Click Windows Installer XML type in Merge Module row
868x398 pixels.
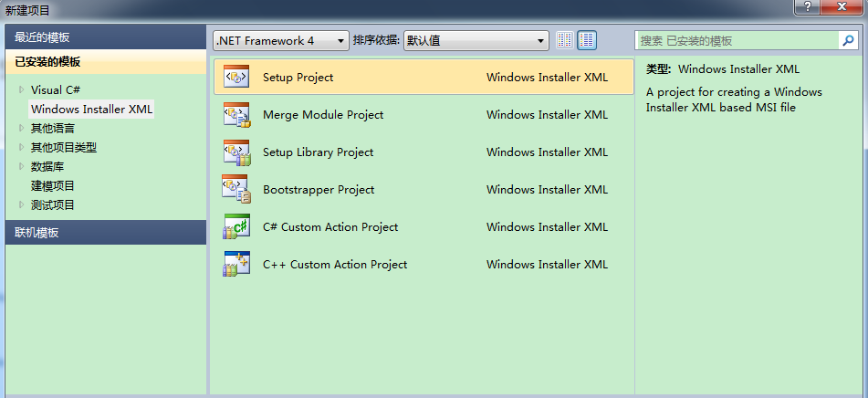click(547, 115)
